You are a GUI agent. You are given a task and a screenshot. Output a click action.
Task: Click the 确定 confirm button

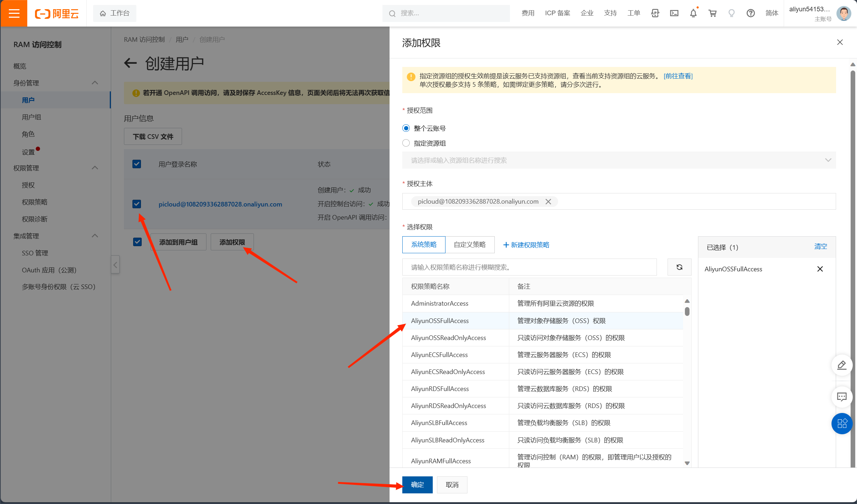pyautogui.click(x=417, y=485)
